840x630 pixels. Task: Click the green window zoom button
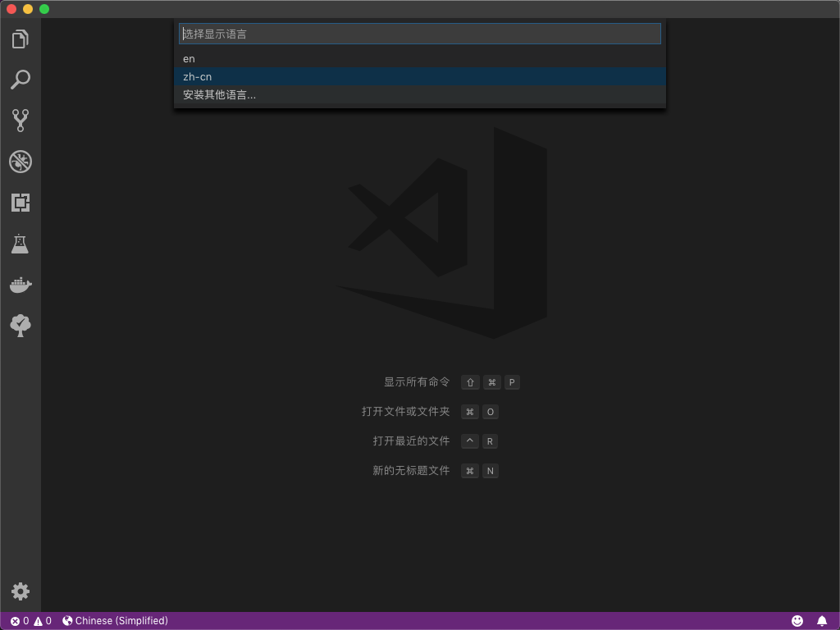(44, 9)
